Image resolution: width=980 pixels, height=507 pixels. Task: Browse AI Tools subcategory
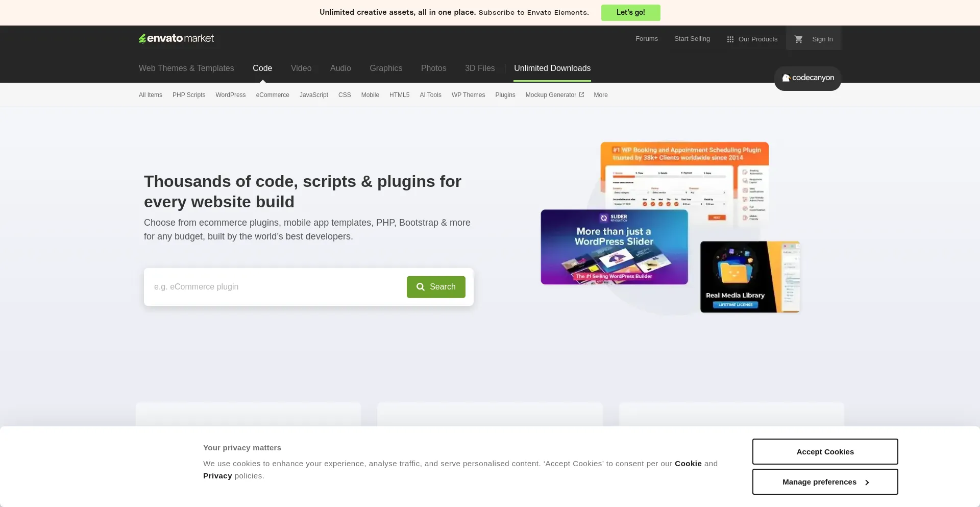point(431,95)
